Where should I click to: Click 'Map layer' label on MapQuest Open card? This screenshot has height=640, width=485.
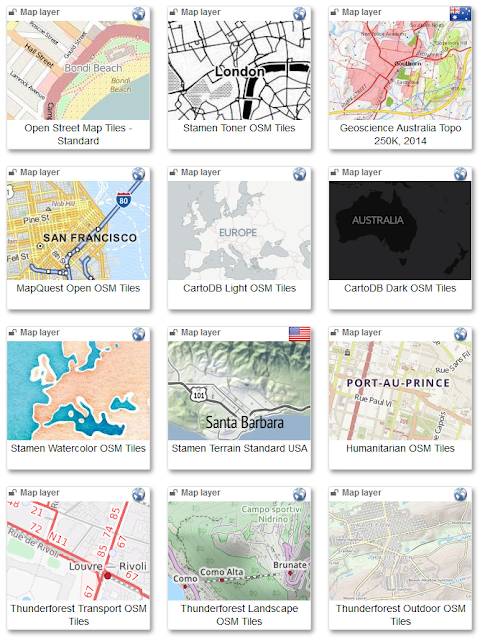coord(40,172)
